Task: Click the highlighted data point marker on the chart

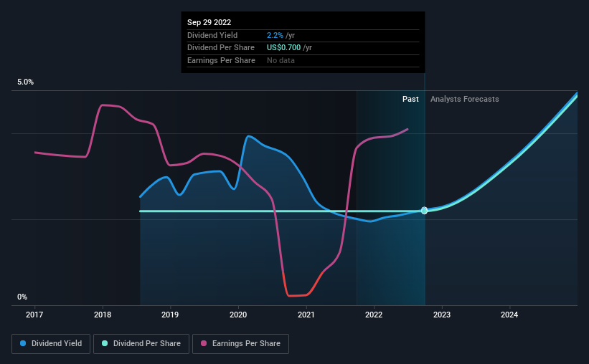Action: [x=425, y=211]
